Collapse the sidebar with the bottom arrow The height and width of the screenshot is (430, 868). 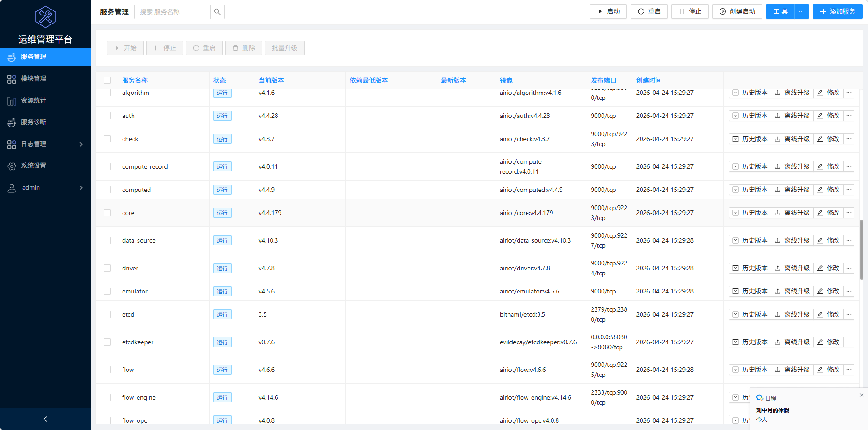tap(45, 419)
